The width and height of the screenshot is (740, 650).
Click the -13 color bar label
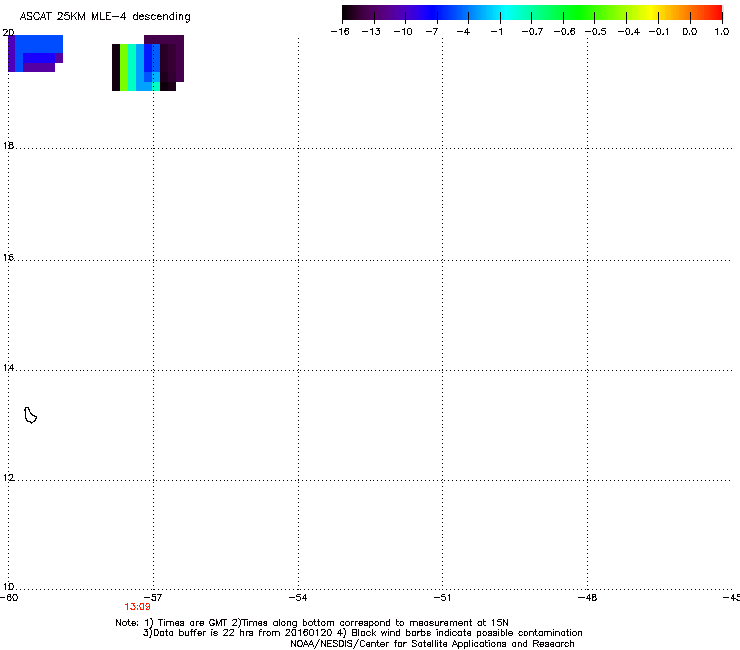[371, 32]
